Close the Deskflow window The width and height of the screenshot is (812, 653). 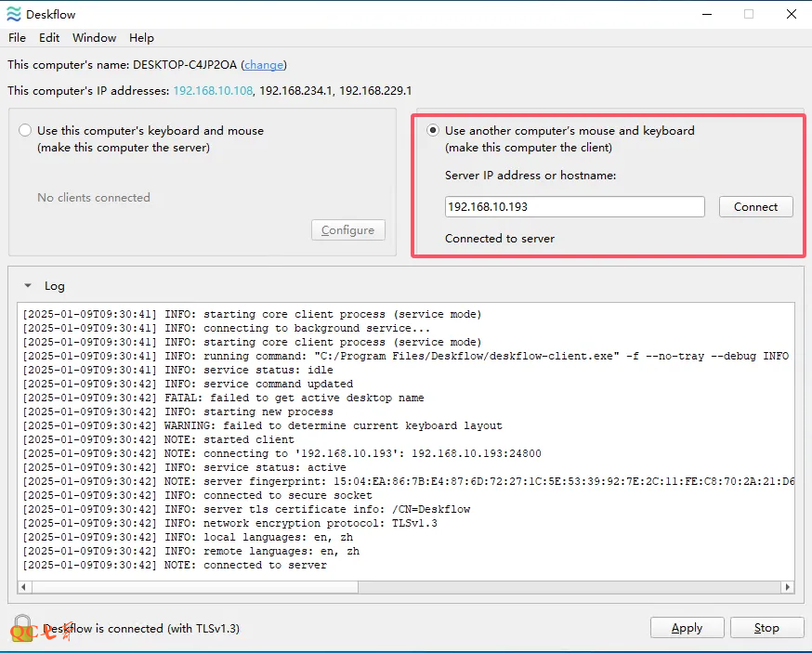click(x=792, y=14)
